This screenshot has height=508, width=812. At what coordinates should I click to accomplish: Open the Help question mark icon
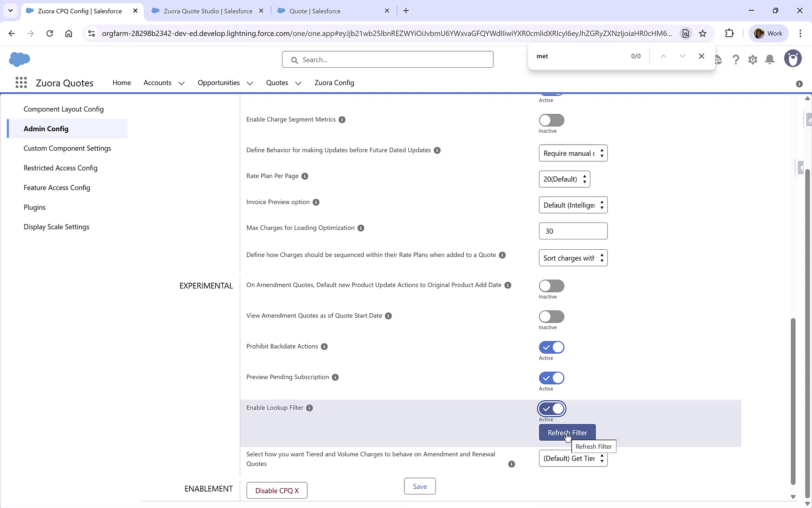736,59
